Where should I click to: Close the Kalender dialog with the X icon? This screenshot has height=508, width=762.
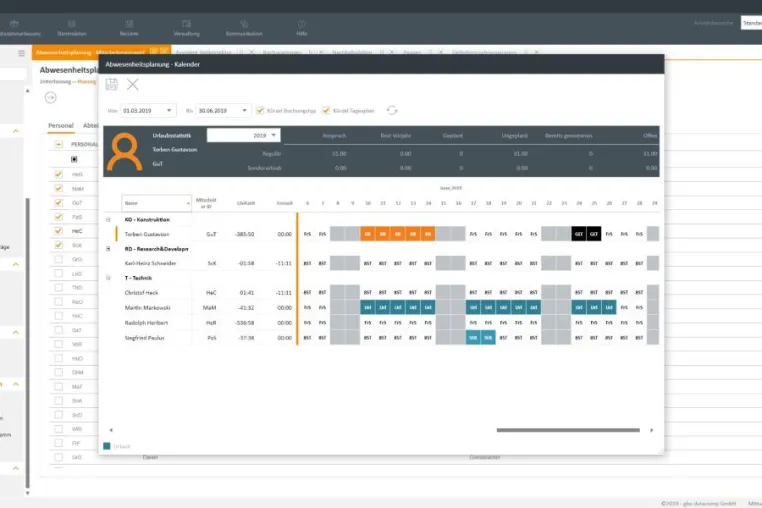[x=133, y=84]
